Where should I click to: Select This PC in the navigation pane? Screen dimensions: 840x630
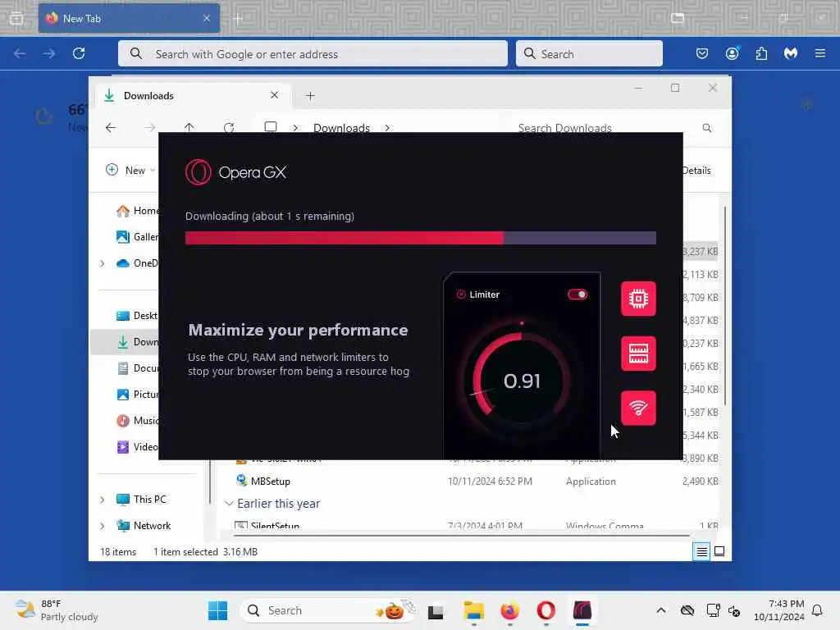[x=141, y=500]
